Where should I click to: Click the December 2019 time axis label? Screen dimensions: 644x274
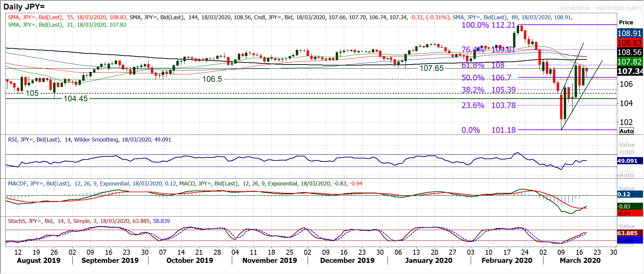point(347,260)
